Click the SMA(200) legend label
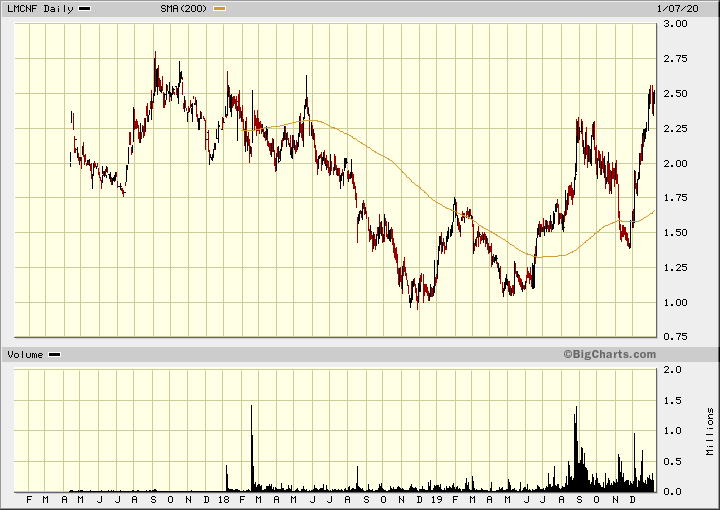The width and height of the screenshot is (720, 510). pos(184,9)
